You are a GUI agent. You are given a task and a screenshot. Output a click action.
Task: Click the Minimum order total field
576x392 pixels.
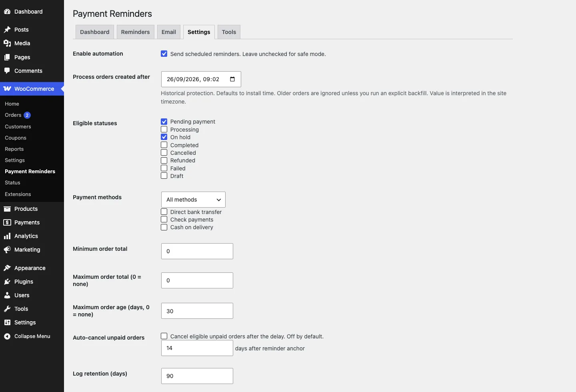(197, 251)
